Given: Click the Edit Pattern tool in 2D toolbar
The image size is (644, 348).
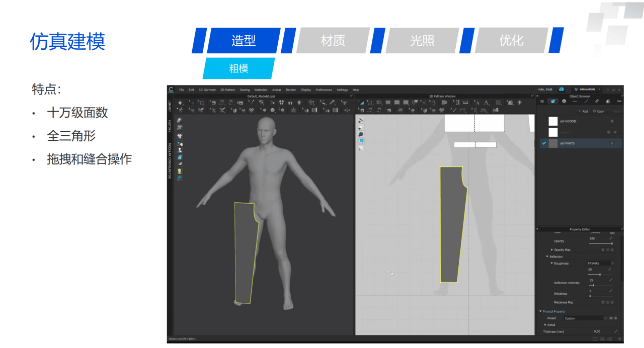Looking at the screenshot, I should click(361, 103).
